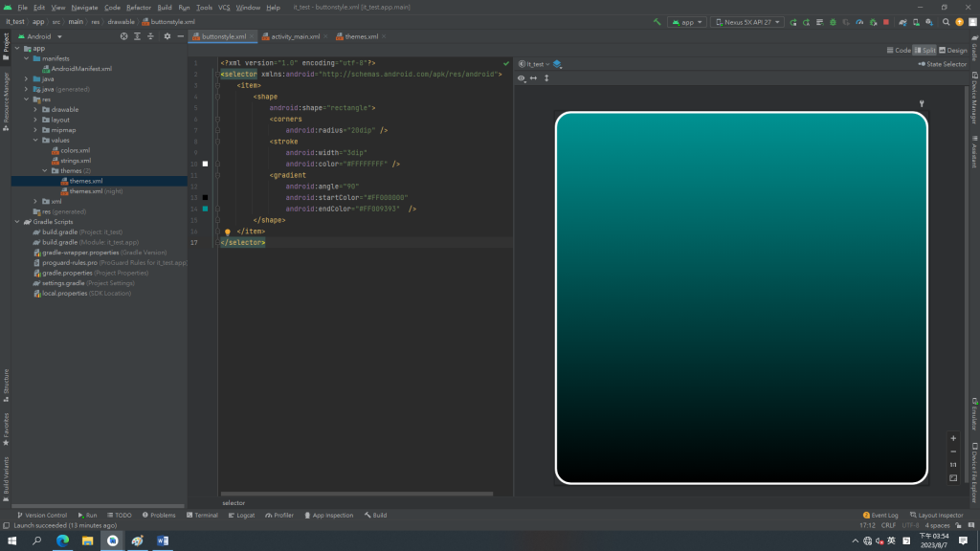Open the Nexus 5X API 27 device dropdown
Image resolution: width=980 pixels, height=551 pixels.
pos(747,22)
